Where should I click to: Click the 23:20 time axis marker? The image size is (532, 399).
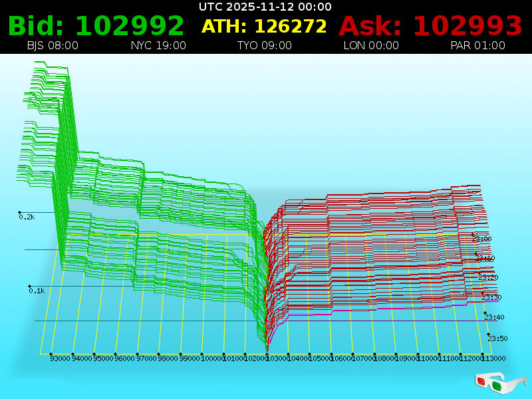click(488, 277)
